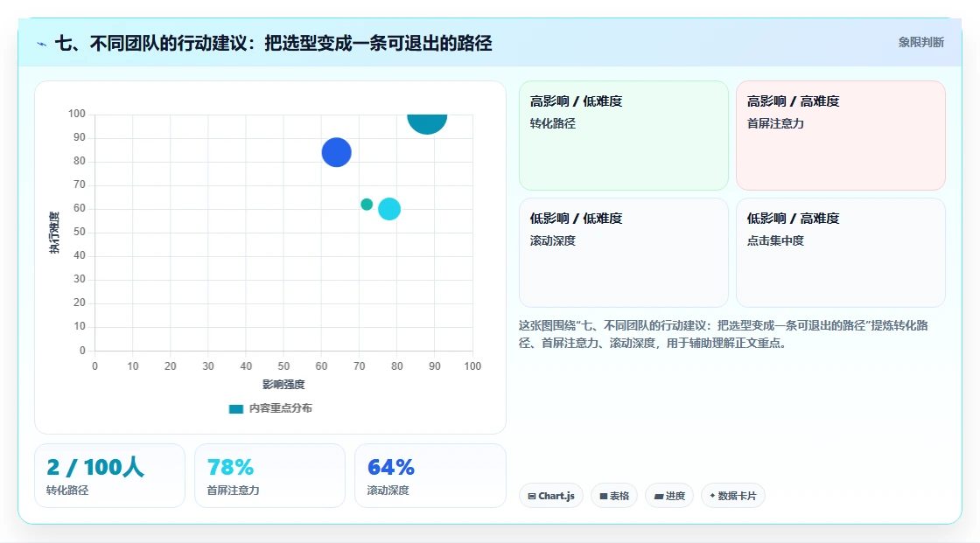Click the large teal bubble at chart top
980x543 pixels.
tap(427, 123)
